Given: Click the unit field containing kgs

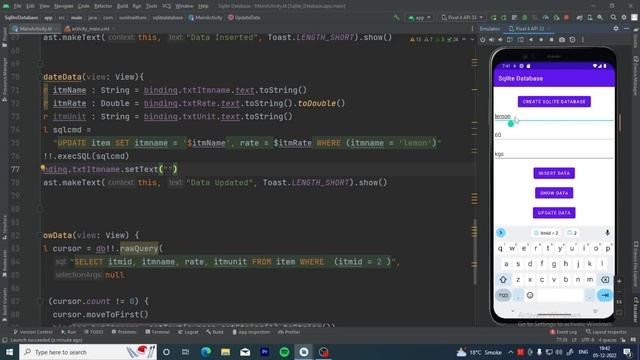Looking at the screenshot, I should click(x=554, y=154).
